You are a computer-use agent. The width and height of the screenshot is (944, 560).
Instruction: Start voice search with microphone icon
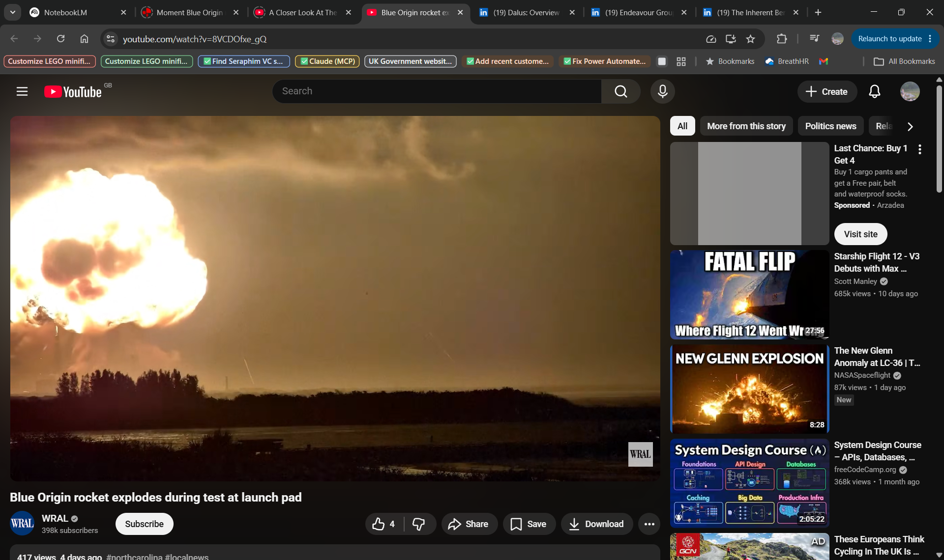click(662, 91)
